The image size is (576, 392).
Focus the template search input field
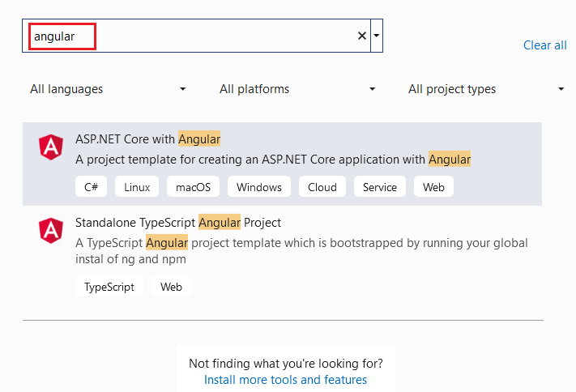[194, 36]
